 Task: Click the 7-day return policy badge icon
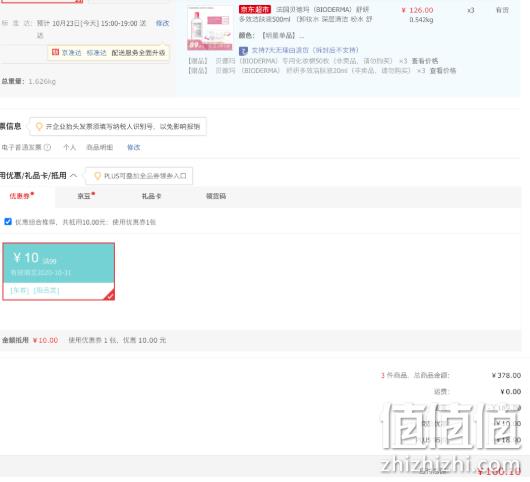tap(243, 51)
